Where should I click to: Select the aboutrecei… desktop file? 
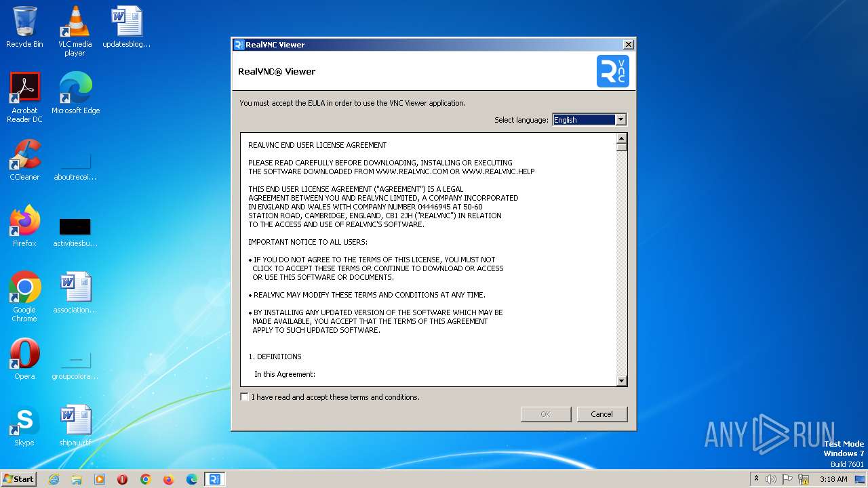75,166
